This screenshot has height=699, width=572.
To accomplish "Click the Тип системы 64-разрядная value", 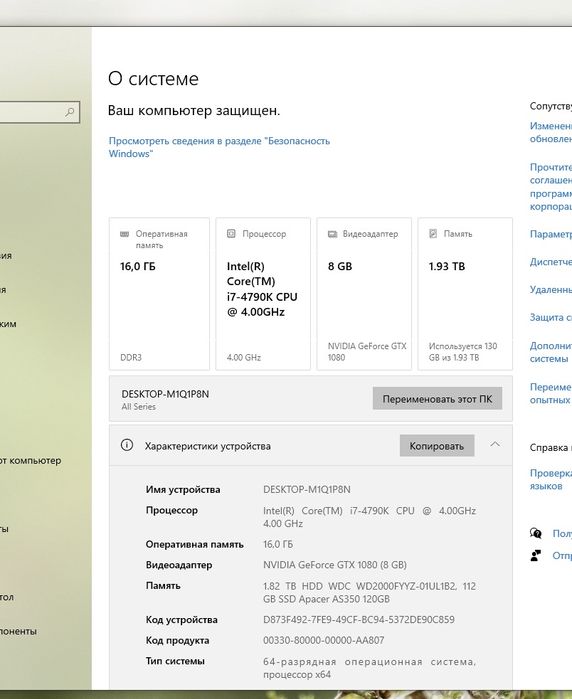I will tap(369, 668).
